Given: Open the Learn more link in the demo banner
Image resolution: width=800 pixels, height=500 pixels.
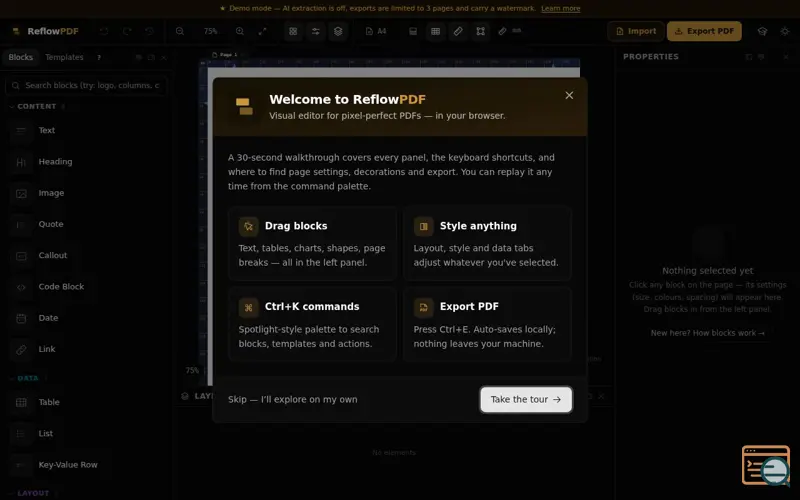Looking at the screenshot, I should click(x=560, y=8).
